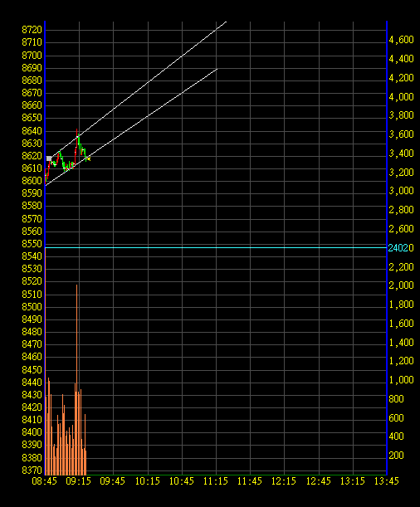Click the 400 volume axis label
420x507 pixels.
(396, 436)
